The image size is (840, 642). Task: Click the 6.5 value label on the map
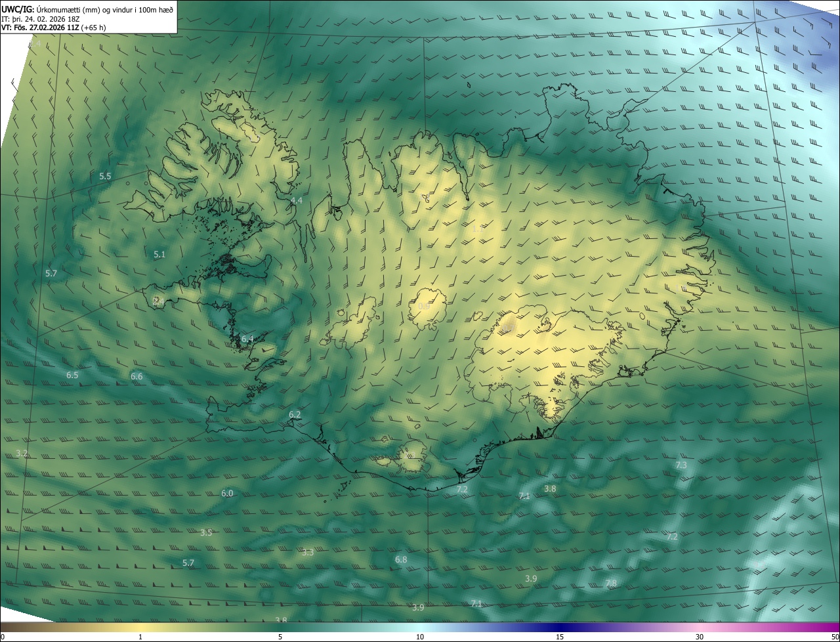tap(72, 375)
